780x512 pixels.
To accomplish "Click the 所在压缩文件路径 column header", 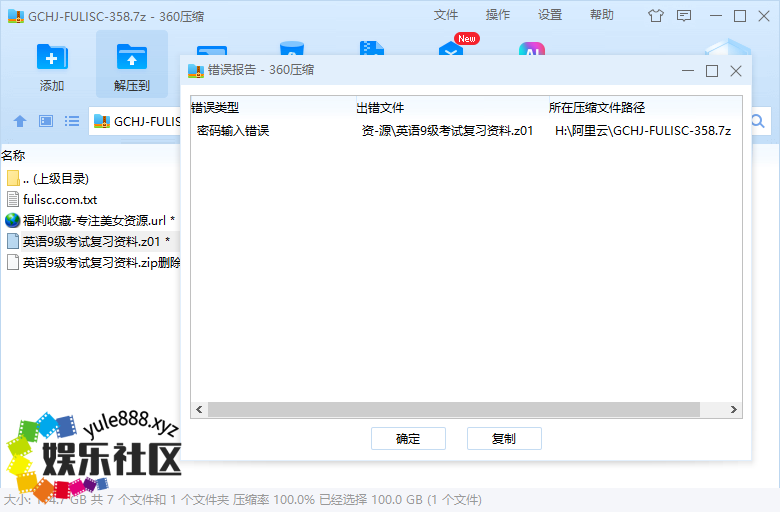I will pos(596,107).
